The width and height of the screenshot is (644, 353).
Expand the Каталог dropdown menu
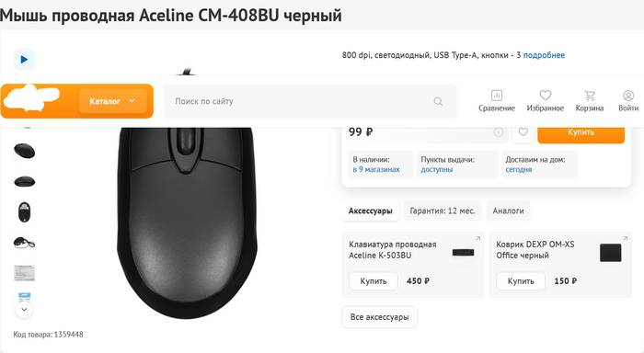point(112,101)
